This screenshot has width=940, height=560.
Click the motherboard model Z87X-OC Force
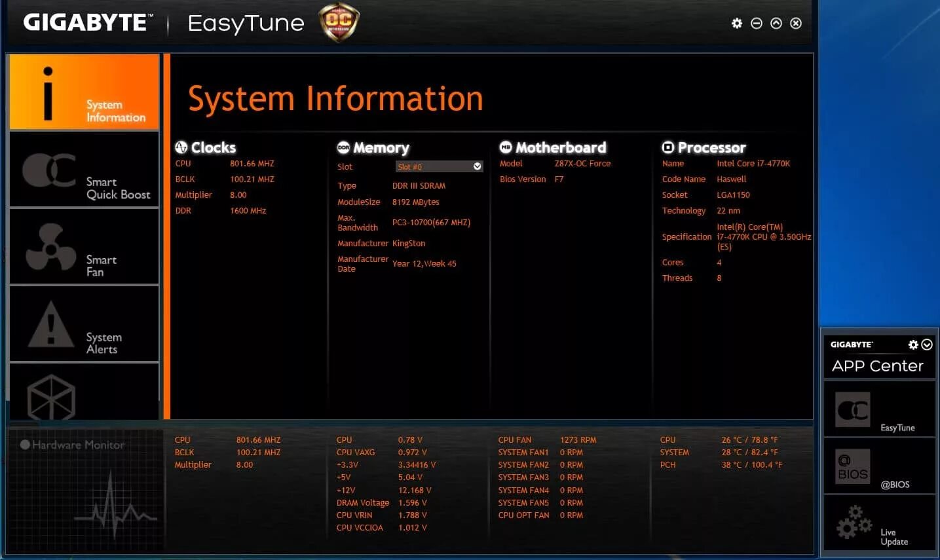tap(582, 164)
